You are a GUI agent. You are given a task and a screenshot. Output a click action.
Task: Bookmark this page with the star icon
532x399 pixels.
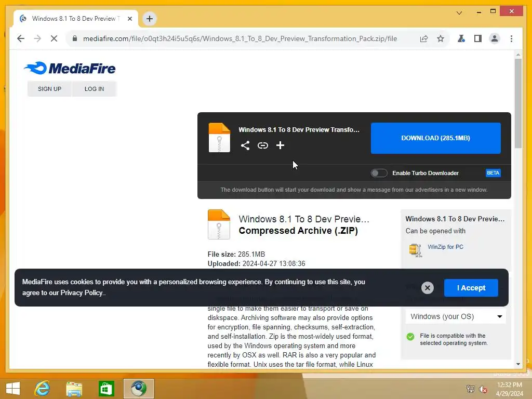pos(441,38)
